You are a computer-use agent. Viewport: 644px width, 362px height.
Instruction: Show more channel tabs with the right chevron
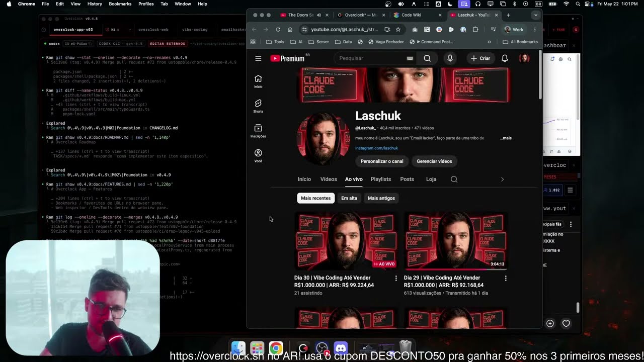pyautogui.click(x=502, y=179)
